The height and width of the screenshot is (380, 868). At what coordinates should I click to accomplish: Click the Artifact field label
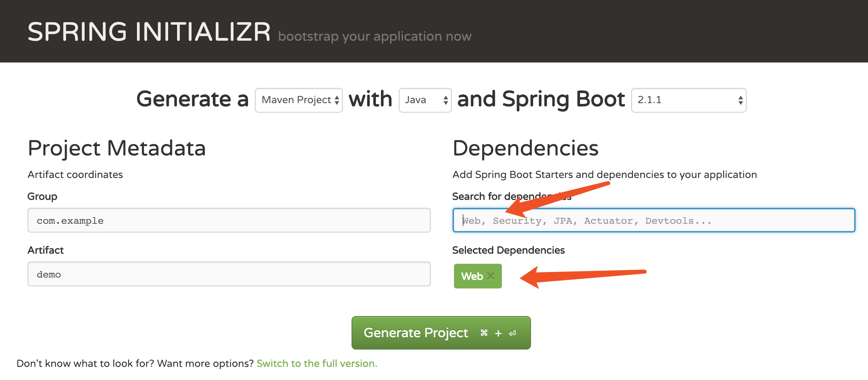46,250
